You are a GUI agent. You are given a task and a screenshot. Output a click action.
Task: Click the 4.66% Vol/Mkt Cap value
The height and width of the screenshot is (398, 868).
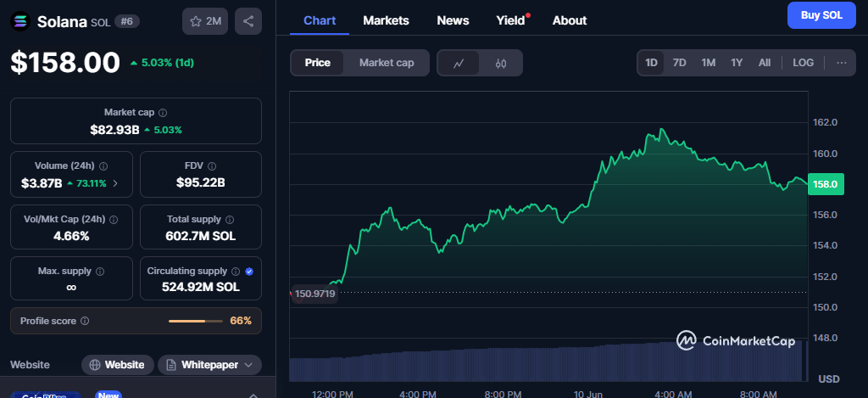click(71, 236)
